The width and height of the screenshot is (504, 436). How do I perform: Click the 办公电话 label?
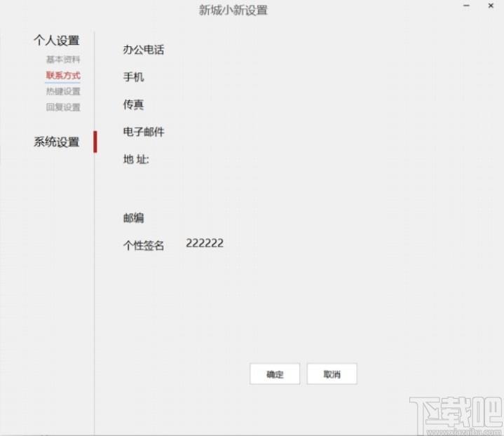[x=144, y=50]
